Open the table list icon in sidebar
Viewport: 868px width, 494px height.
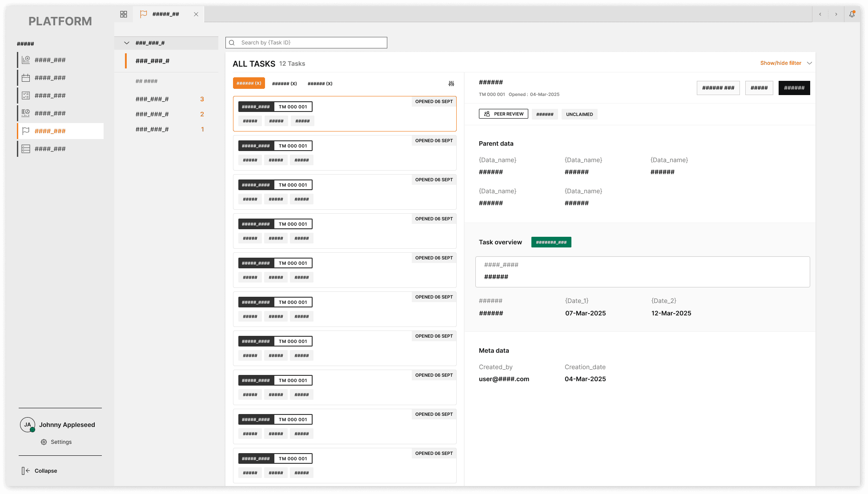point(26,149)
